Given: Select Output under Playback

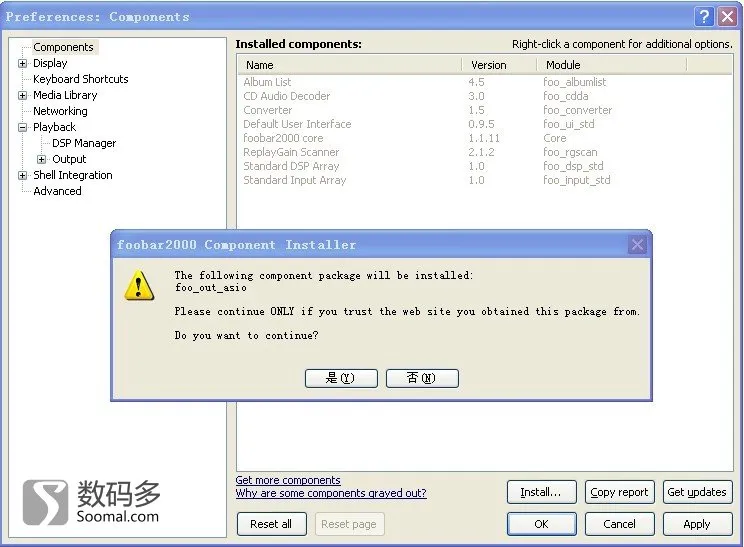Looking at the screenshot, I should [69, 159].
